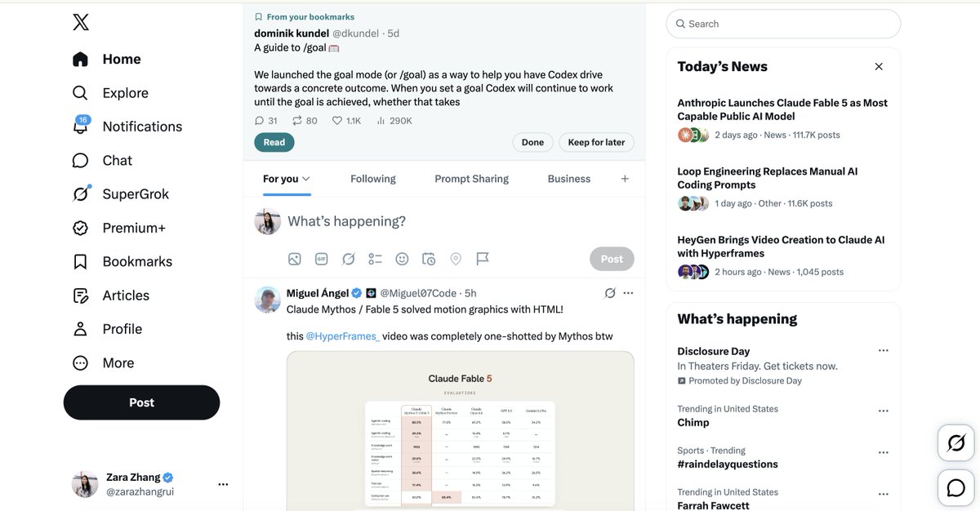Open the floating Grok button
The height and width of the screenshot is (511, 980).
click(x=956, y=444)
